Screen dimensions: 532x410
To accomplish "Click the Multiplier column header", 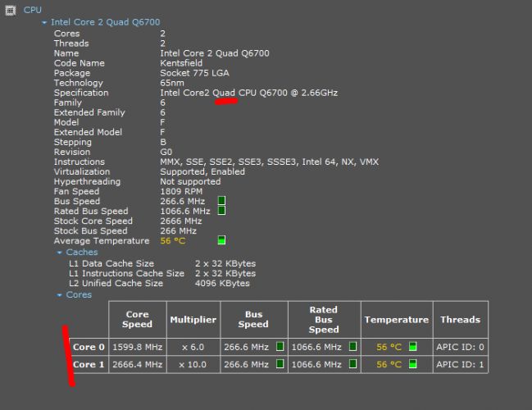I will (x=193, y=319).
